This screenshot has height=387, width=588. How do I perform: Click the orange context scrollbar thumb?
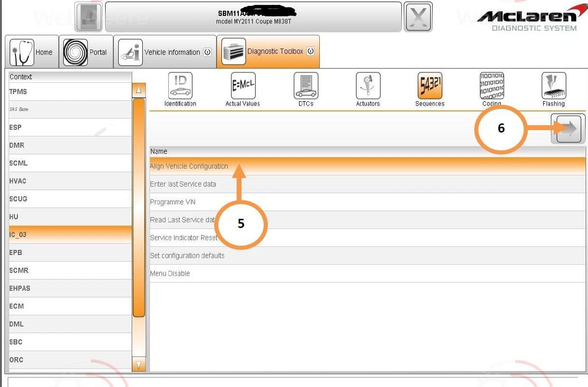point(138,207)
